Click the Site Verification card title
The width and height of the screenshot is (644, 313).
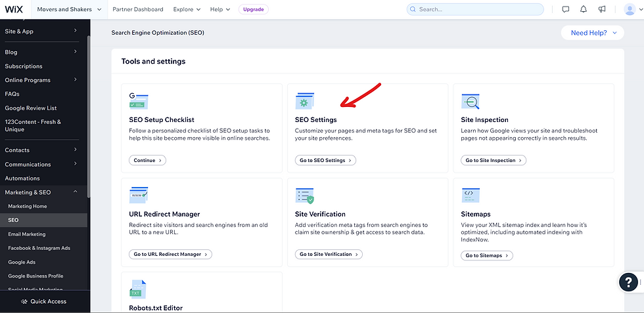pos(320,214)
